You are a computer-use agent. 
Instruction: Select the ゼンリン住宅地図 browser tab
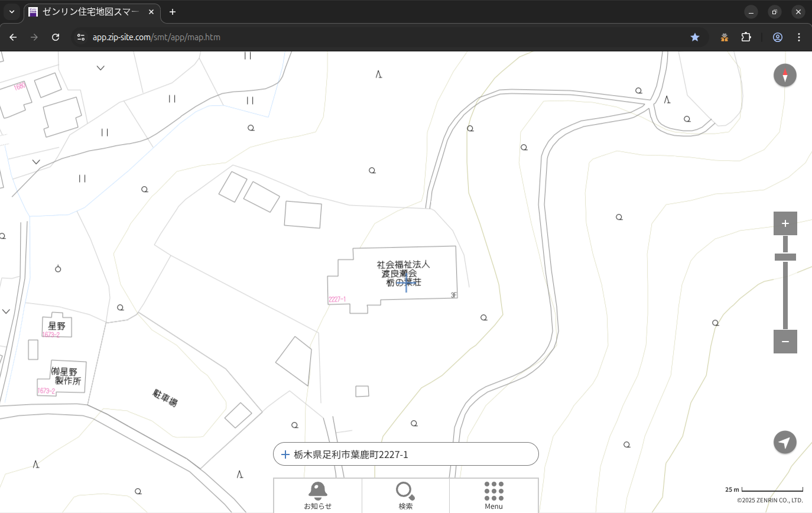[x=92, y=12]
